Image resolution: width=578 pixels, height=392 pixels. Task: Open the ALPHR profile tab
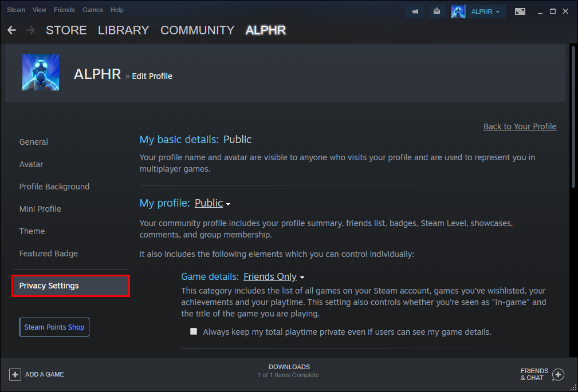pyautogui.click(x=266, y=30)
